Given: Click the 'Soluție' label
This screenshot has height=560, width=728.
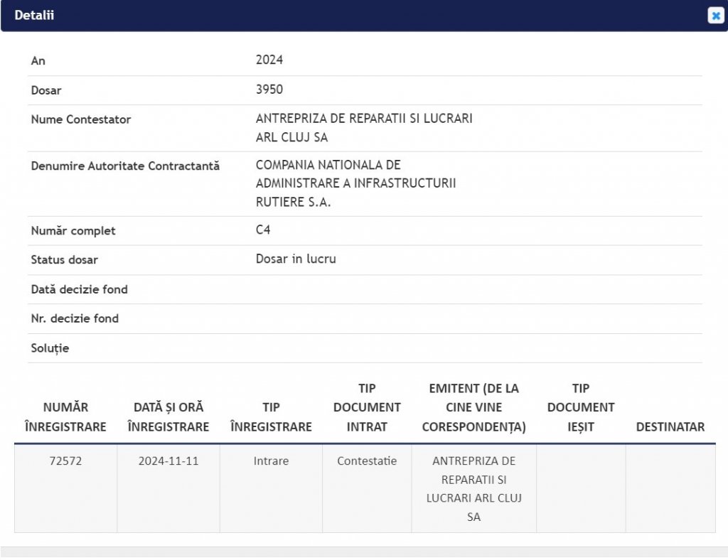Looking at the screenshot, I should click(x=50, y=348).
